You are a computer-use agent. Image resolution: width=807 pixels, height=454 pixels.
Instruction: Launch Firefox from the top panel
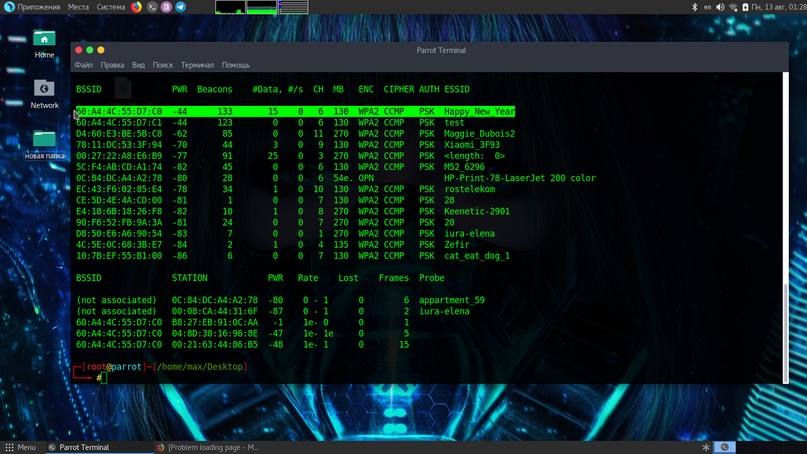(x=138, y=7)
